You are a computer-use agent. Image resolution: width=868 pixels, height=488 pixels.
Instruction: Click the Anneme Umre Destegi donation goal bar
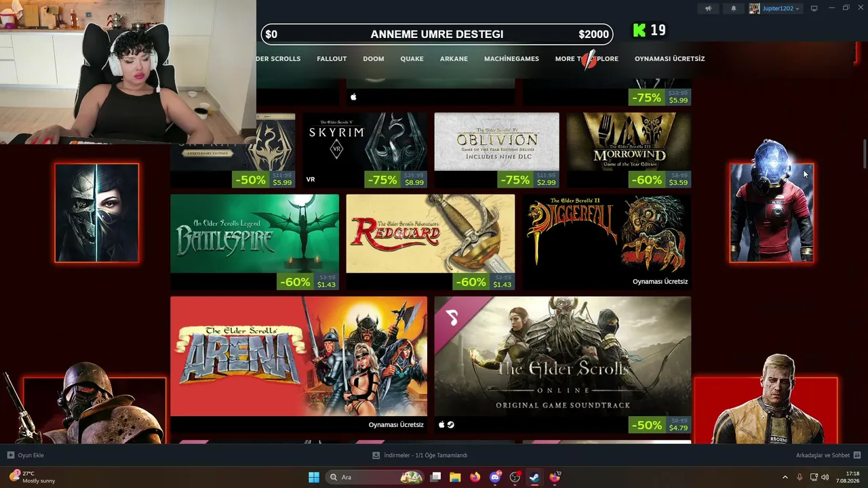(437, 34)
